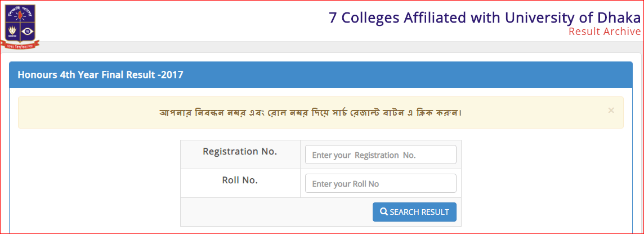Screen dimensions: 644x234
Task: Focus the Registration No. input field
Action: click(x=381, y=154)
